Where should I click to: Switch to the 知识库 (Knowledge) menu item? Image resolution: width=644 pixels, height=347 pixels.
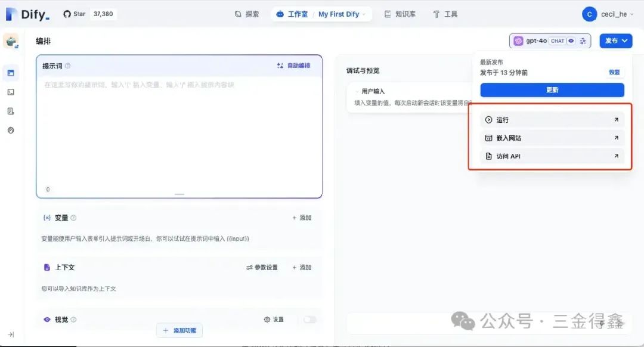tap(400, 14)
